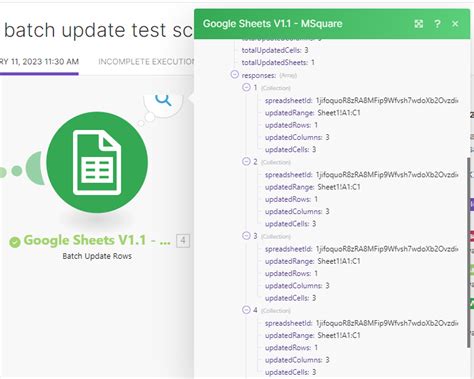Image resolution: width=474 pixels, height=379 pixels.
Task: Click the green success checkmark beside module name
Action: [x=15, y=242]
